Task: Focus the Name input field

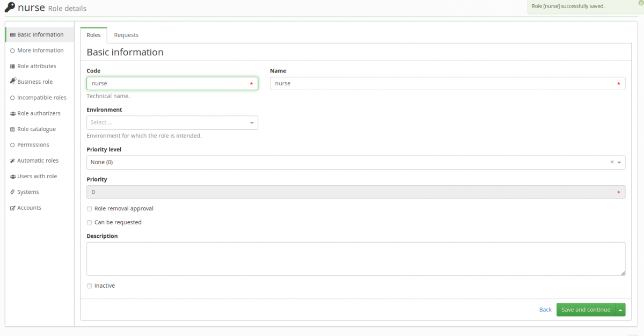Action: coord(448,84)
